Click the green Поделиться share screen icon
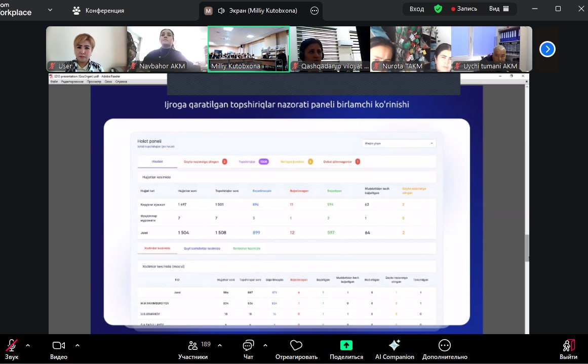The image size is (588, 364). [346, 346]
